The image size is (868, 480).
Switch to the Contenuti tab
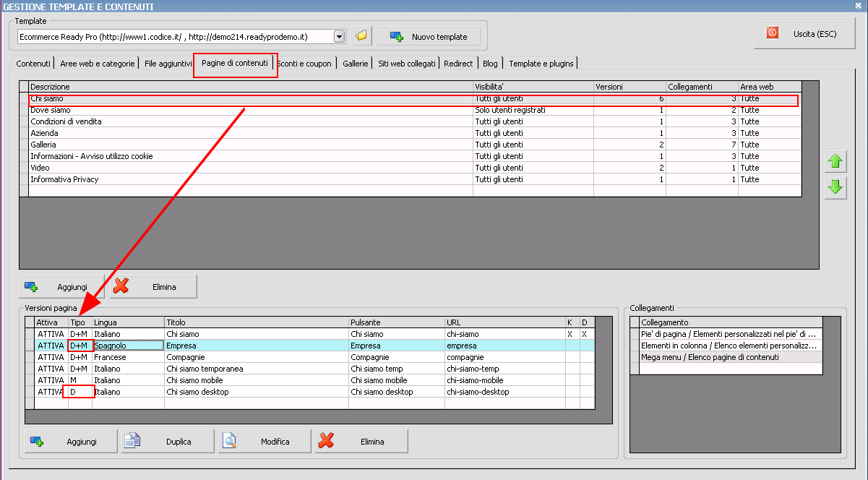click(33, 64)
